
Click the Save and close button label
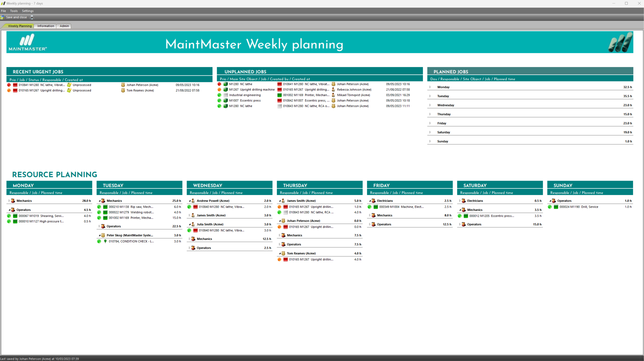click(x=16, y=17)
